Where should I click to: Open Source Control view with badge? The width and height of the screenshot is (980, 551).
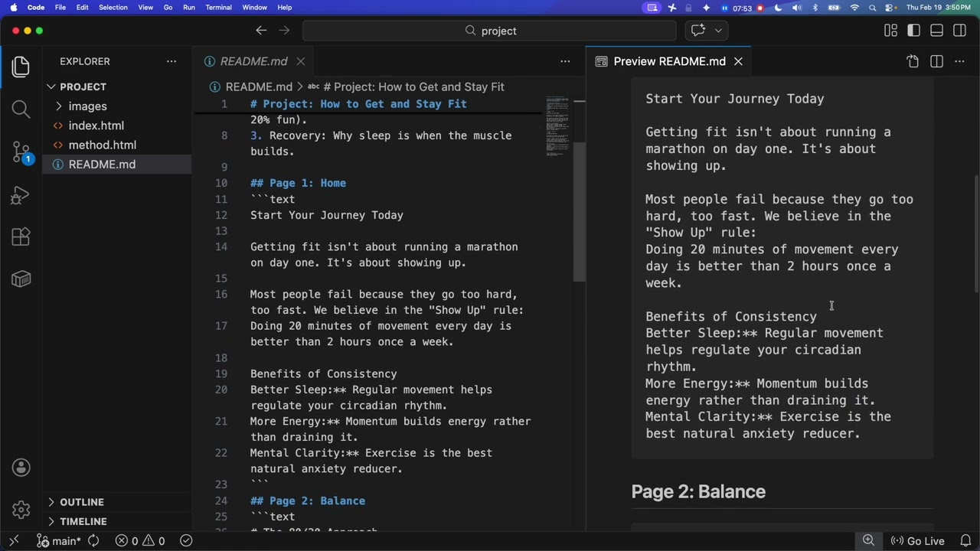[x=21, y=152]
